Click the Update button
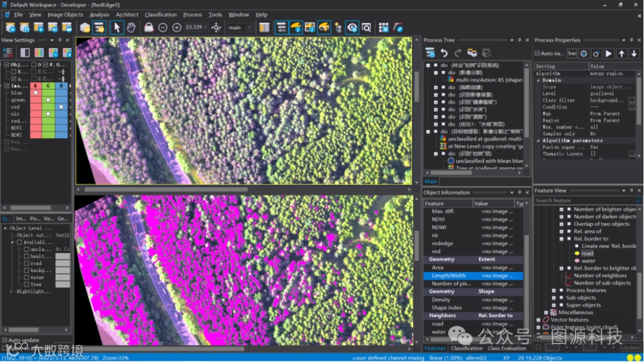The width and height of the screenshot is (644, 362). pos(630,347)
